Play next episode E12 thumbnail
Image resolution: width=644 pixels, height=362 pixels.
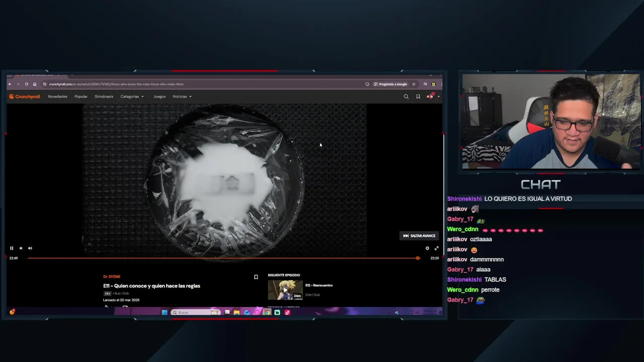285,290
